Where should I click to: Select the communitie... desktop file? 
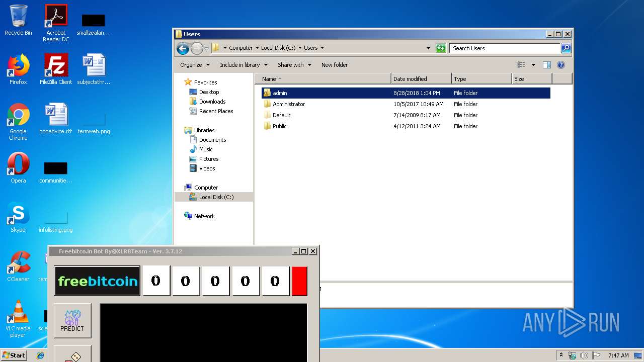point(56,172)
